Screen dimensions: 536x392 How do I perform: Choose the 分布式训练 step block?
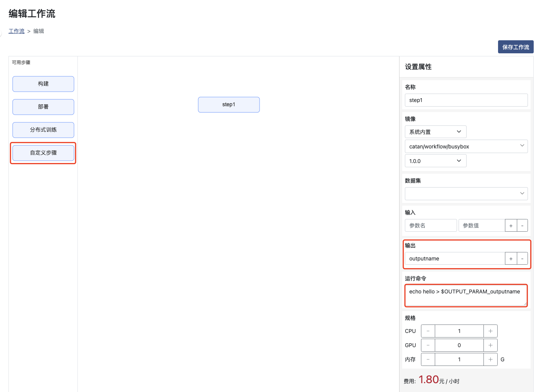coord(43,130)
